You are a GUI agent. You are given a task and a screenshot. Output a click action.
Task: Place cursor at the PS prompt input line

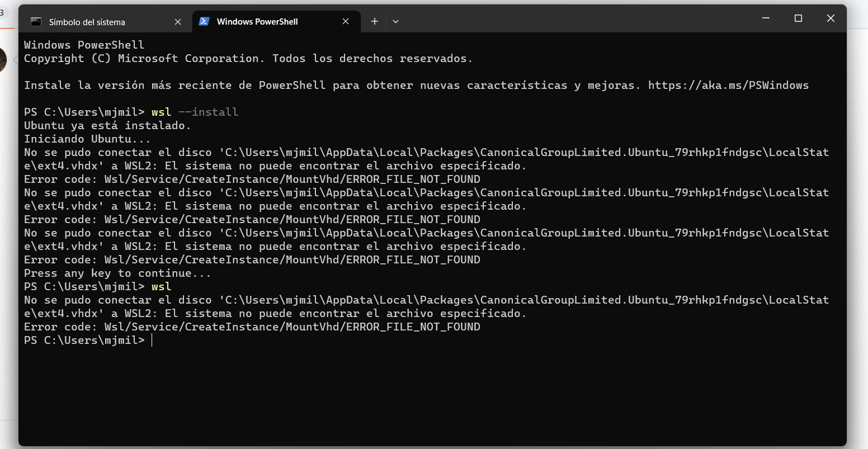[152, 340]
